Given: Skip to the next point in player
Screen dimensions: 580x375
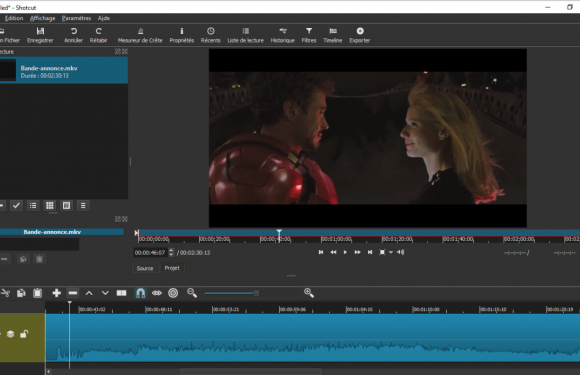Looking at the screenshot, I should pyautogui.click(x=370, y=252).
